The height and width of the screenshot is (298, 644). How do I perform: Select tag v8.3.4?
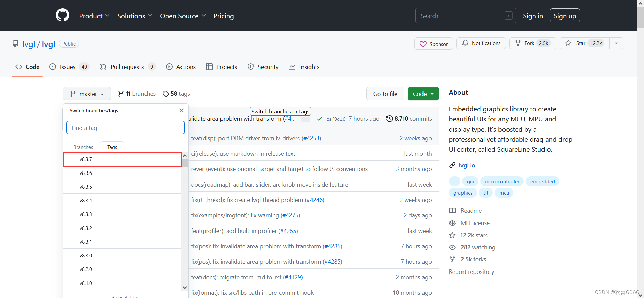point(122,201)
